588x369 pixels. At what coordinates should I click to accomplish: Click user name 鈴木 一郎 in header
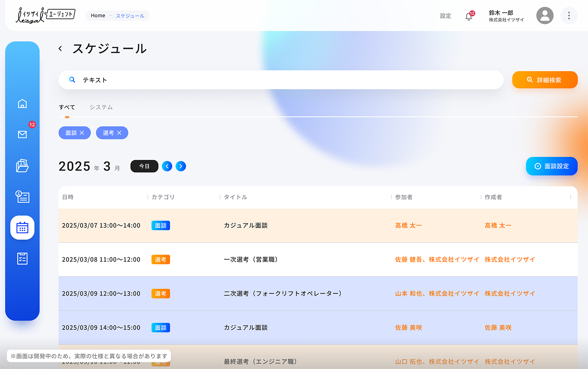(501, 13)
